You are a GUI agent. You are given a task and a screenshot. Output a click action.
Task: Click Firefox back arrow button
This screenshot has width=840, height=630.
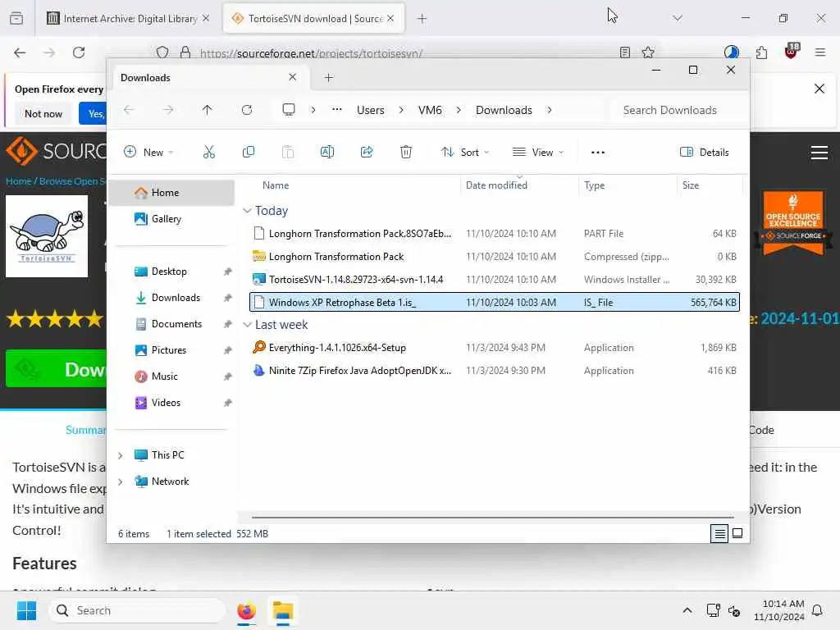(20, 52)
